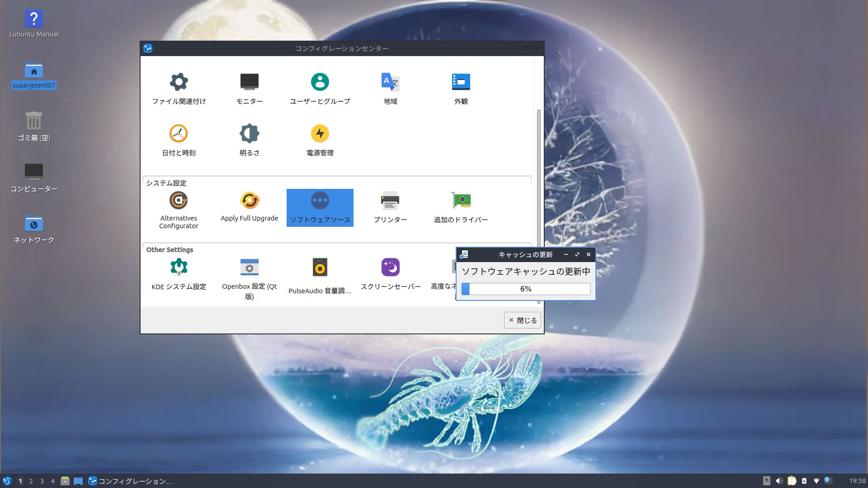Open ファイル関連付け settings icon
Screen dimensions: 868x488
(x=179, y=83)
